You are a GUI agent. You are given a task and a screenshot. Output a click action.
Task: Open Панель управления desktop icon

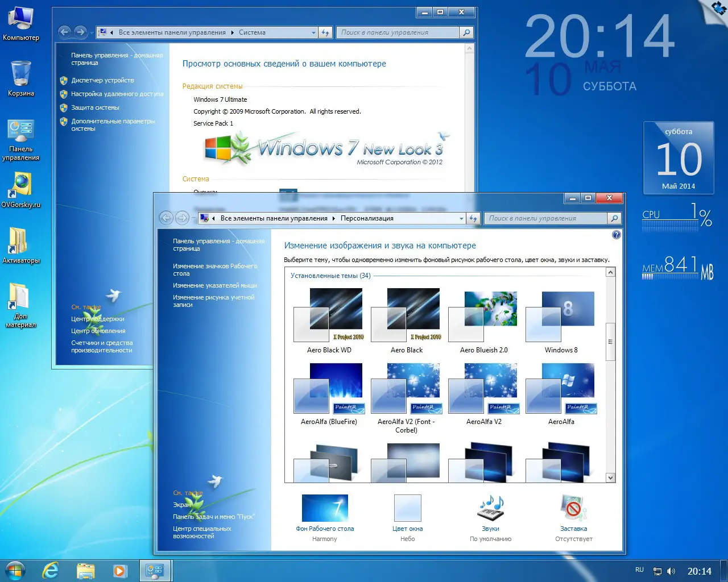point(21,140)
